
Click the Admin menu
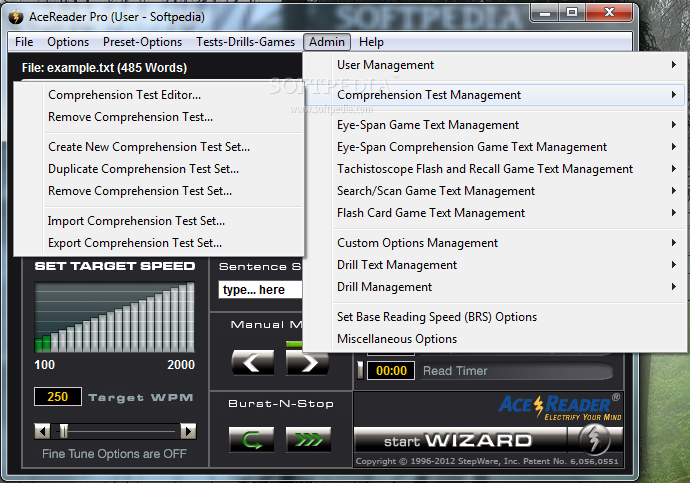[327, 42]
